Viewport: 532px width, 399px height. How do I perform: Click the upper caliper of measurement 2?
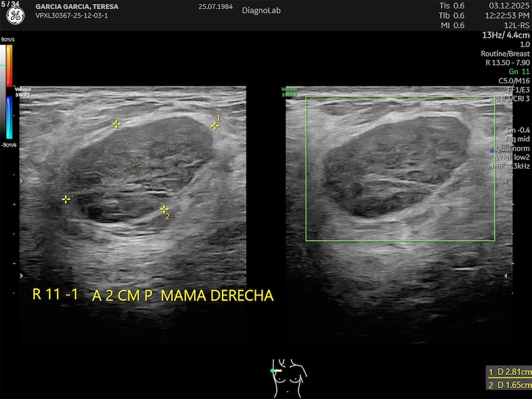click(116, 124)
